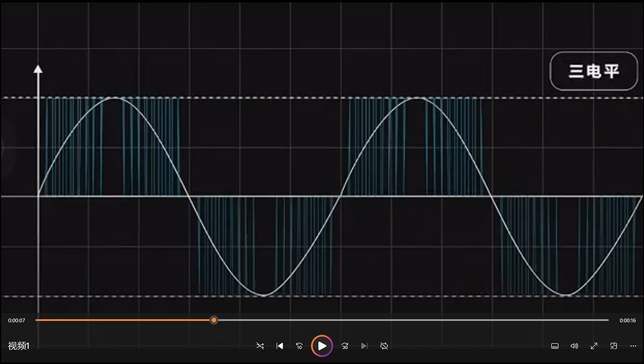
Task: Click the orange seek bar thumb
Action: [x=214, y=320]
